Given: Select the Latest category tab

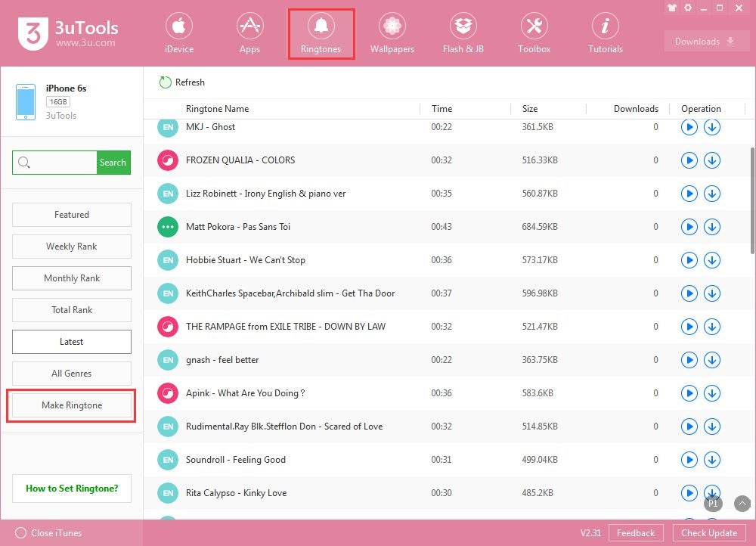Looking at the screenshot, I should 71,342.
